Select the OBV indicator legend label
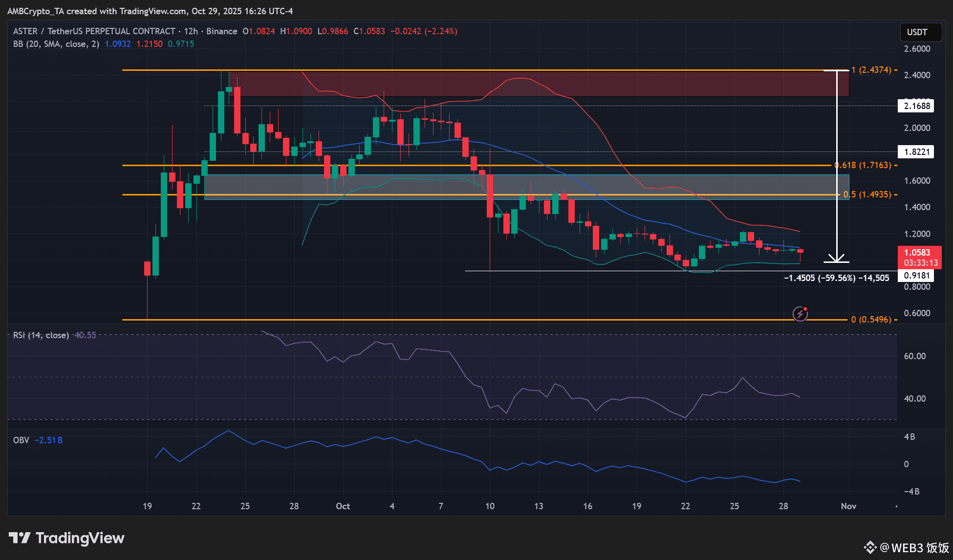The height and width of the screenshot is (560, 953). [21, 440]
